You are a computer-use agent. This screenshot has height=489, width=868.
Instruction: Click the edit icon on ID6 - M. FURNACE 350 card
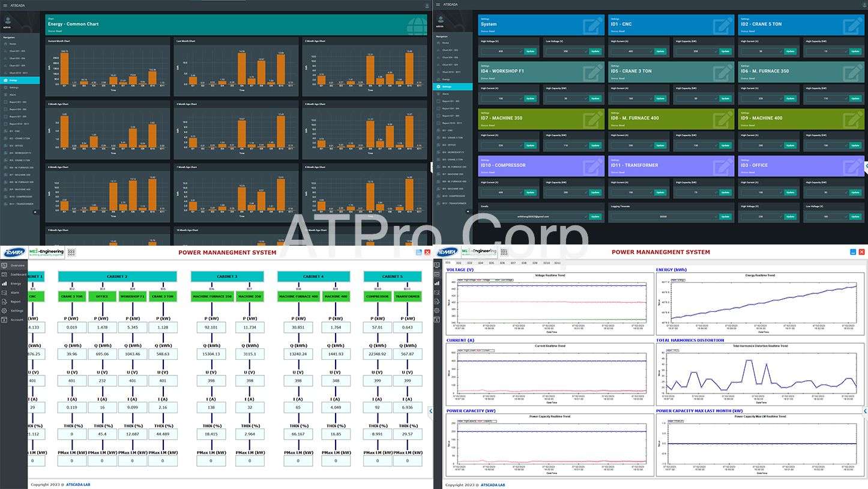853,73
